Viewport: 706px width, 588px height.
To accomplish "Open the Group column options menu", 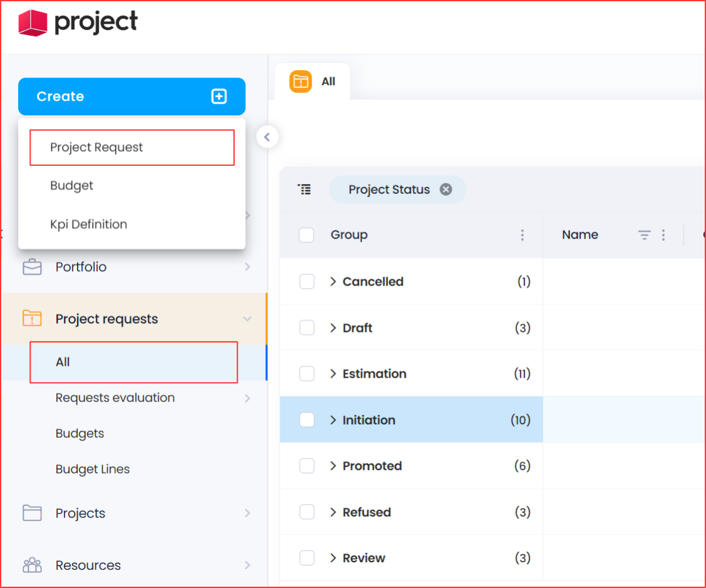I will [523, 235].
